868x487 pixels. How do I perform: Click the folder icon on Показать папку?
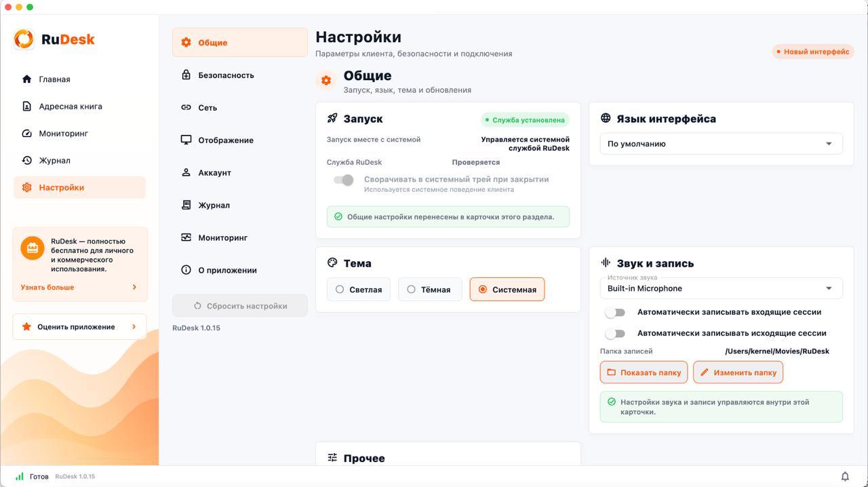click(x=611, y=372)
